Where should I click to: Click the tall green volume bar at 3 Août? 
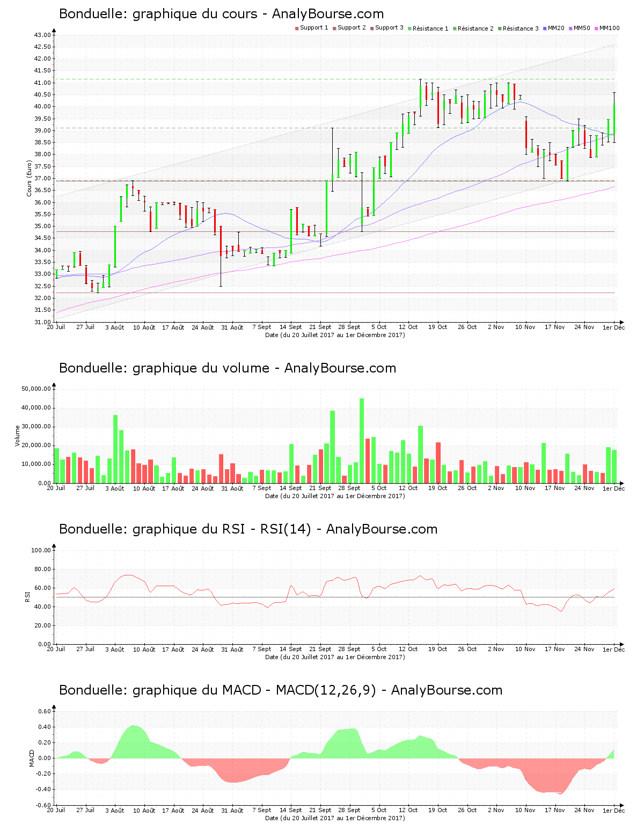115,449
